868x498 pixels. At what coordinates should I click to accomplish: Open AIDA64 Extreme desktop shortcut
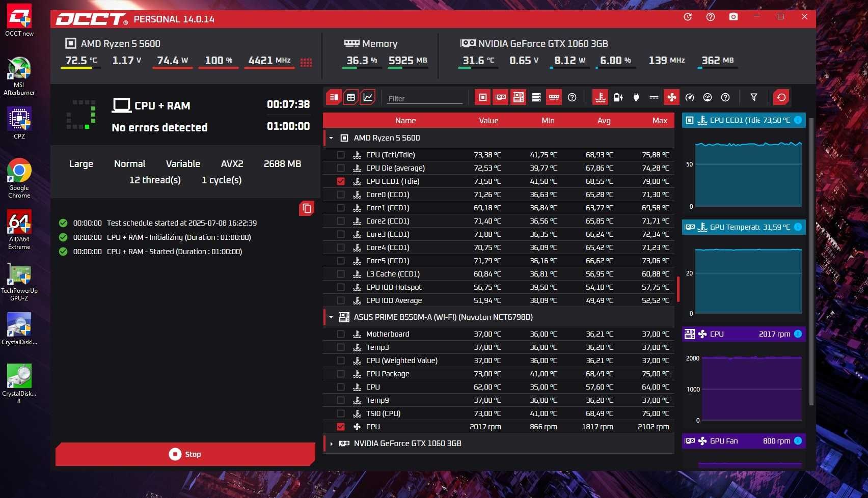(x=19, y=230)
